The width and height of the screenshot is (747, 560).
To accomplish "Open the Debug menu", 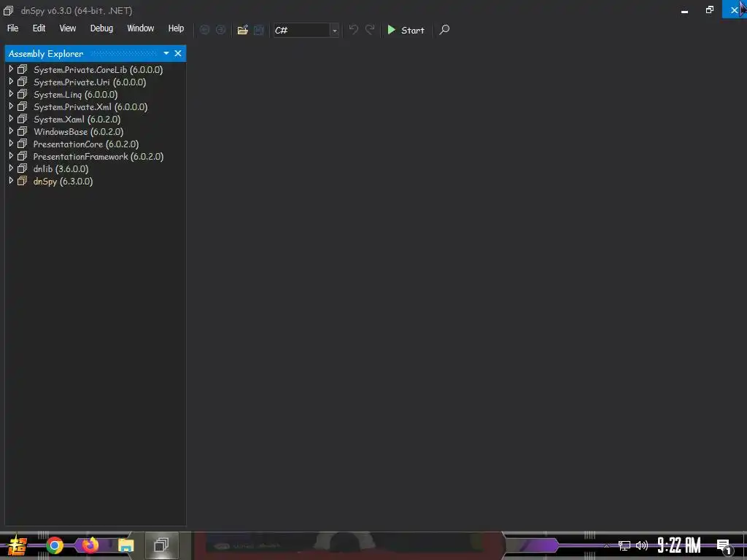I will pyautogui.click(x=102, y=28).
